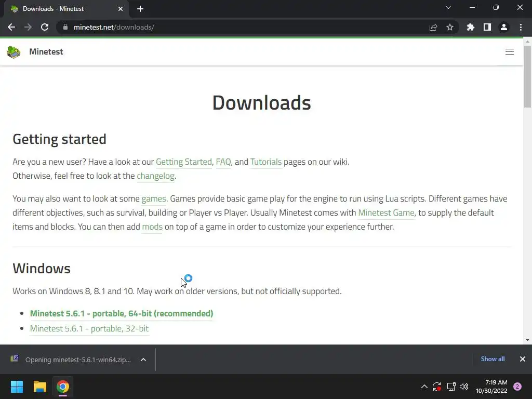Click the page vertical scrollbar thumb
The width and height of the screenshot is (532, 399).
click(x=527, y=76)
